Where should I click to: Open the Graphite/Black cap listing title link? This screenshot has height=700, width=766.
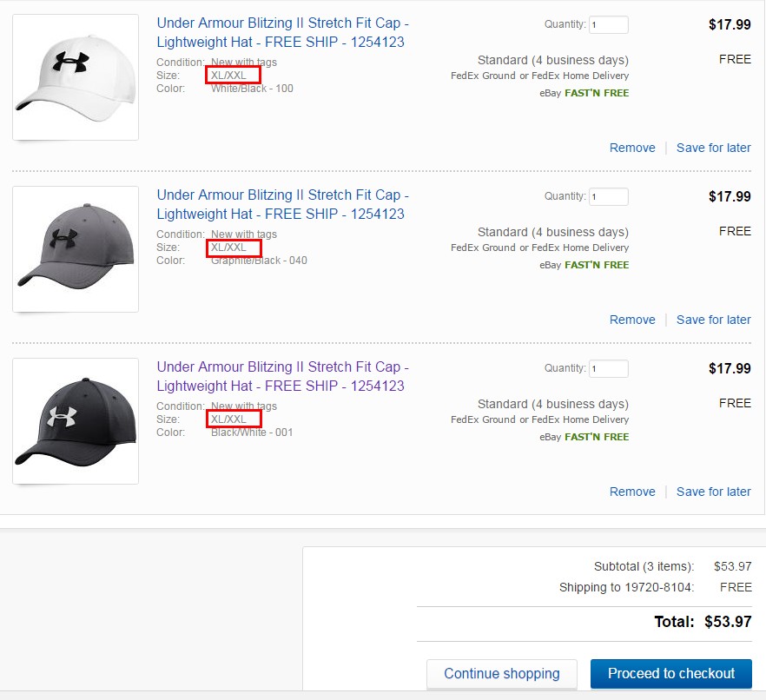(x=282, y=204)
